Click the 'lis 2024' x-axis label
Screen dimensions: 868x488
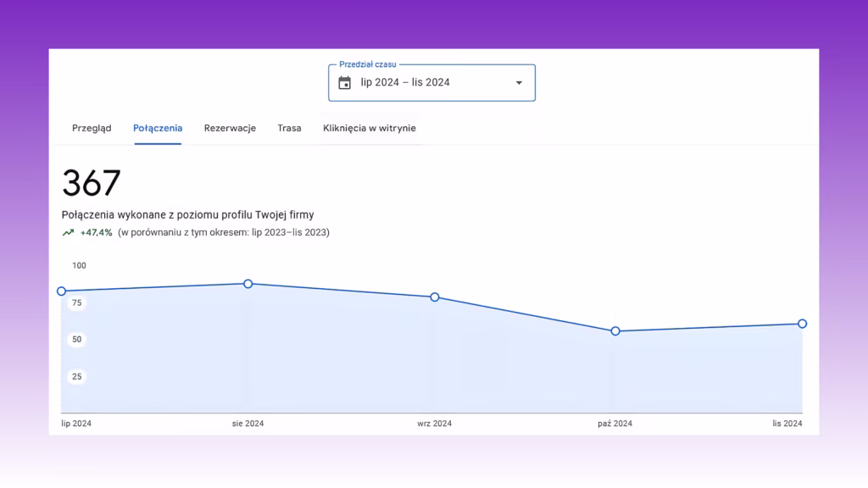[787, 424]
